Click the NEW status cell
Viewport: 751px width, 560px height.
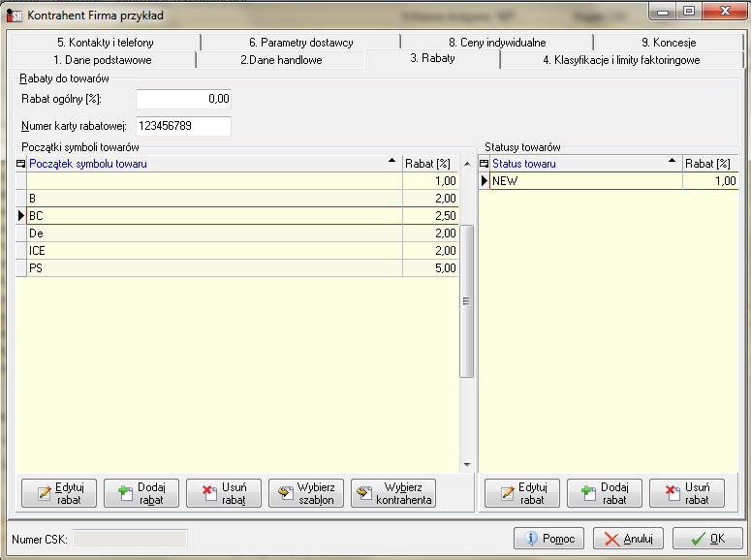click(586, 181)
